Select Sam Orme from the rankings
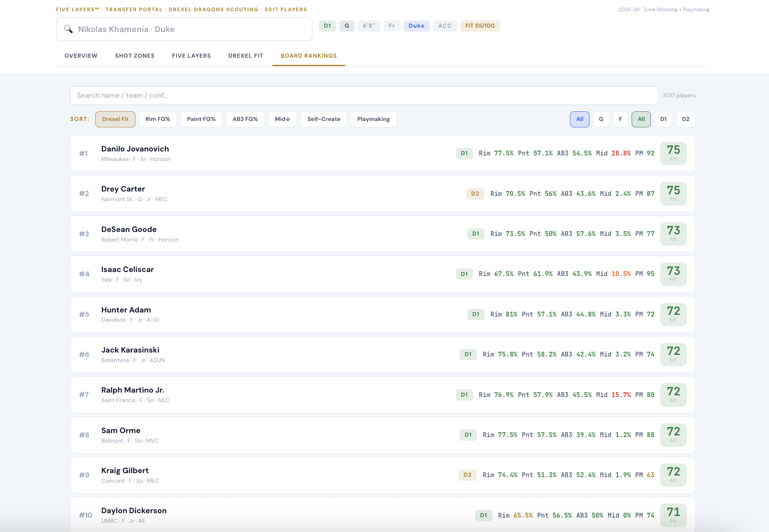Screen dimensions: 769x532 click(x=383, y=435)
